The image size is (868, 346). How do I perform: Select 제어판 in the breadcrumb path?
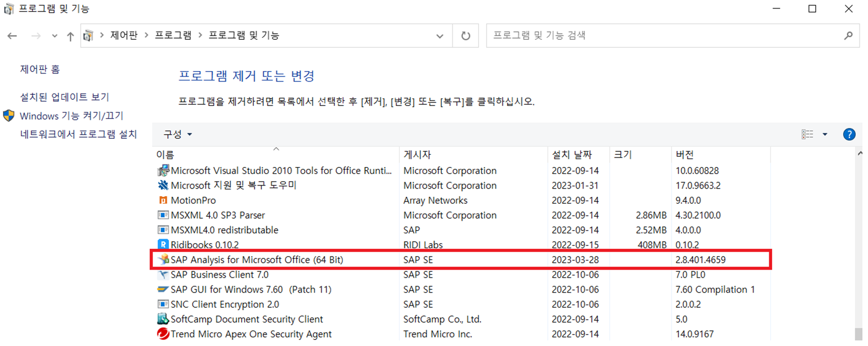124,35
